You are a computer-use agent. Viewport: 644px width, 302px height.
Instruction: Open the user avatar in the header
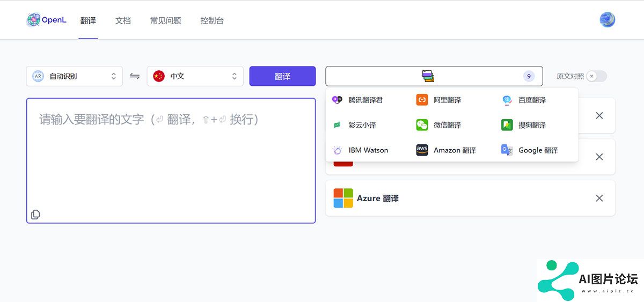607,20
